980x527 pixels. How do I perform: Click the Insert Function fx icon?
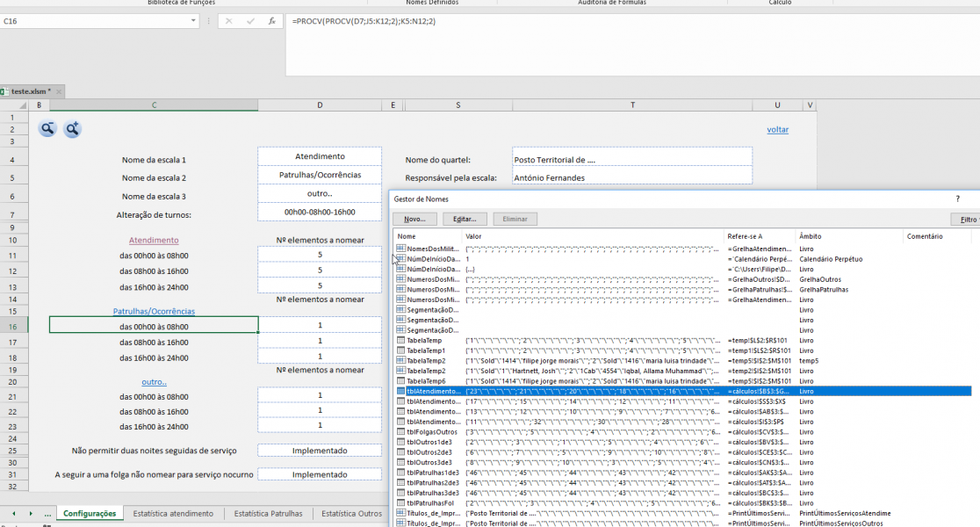click(x=272, y=21)
